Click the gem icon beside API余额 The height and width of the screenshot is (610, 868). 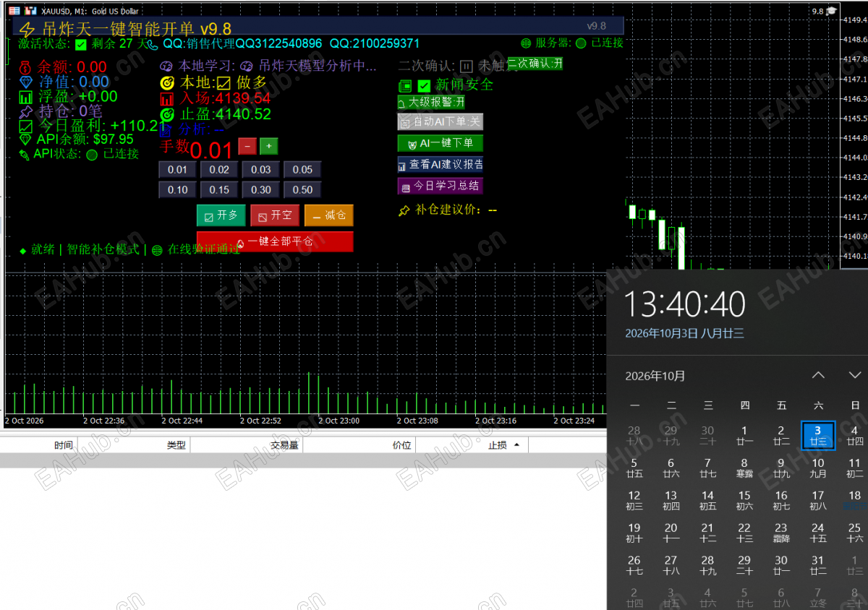pos(25,139)
